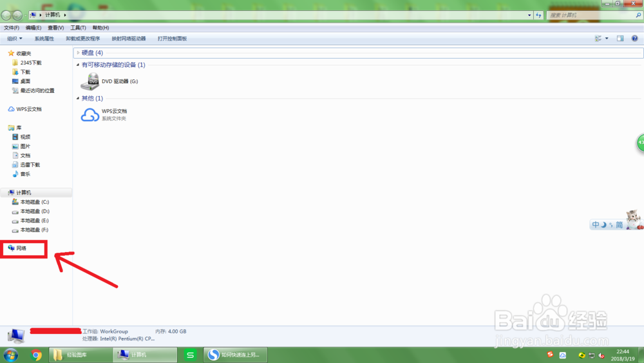The image size is (644, 363).
Task: Click the change view icon in toolbar
Action: coord(598,38)
